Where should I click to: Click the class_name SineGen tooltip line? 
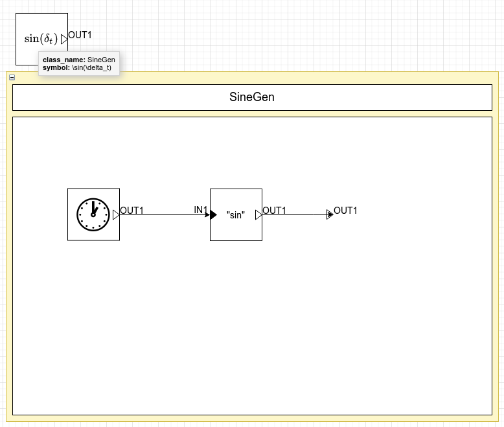tap(78, 60)
